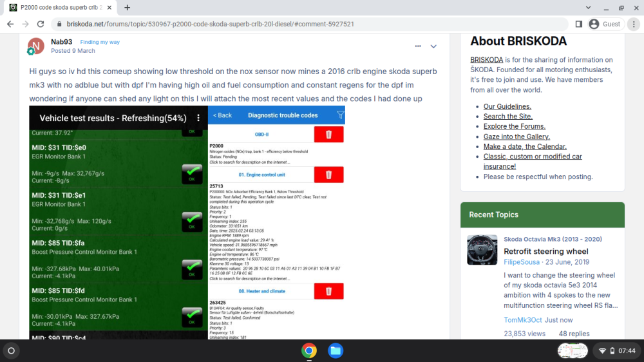The width and height of the screenshot is (644, 362).
Task: Open Make a date, the Calendar link
Action: click(525, 146)
